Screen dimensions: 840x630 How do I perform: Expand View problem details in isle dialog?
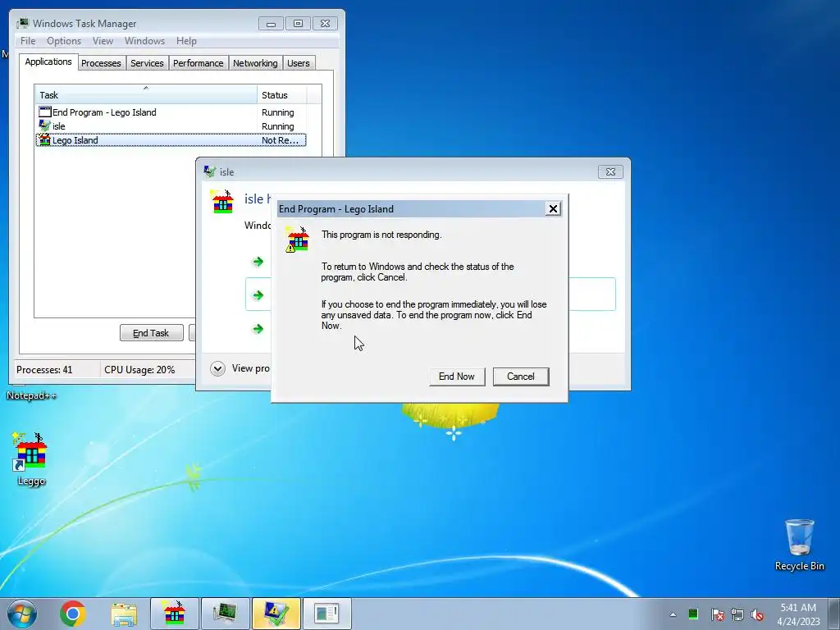coord(217,368)
